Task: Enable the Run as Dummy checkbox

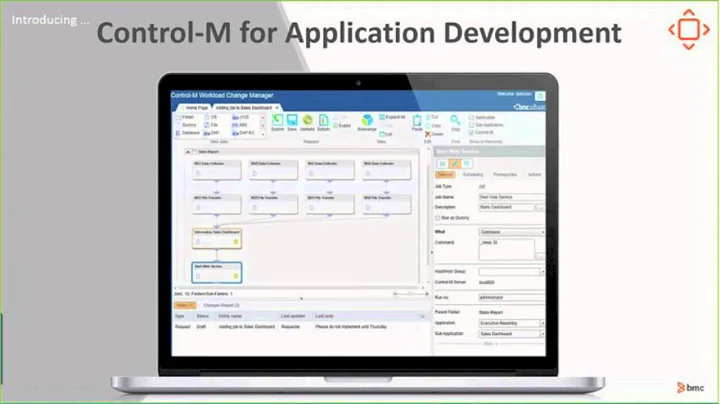Action: [x=438, y=218]
